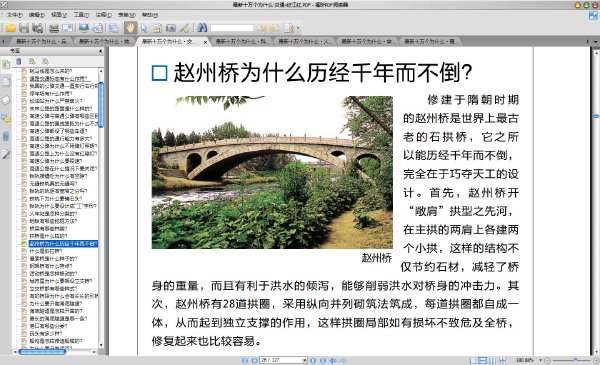Open the 注释 menu
Image resolution: width=600 pixels, height=365 pixels.
click(x=104, y=15)
